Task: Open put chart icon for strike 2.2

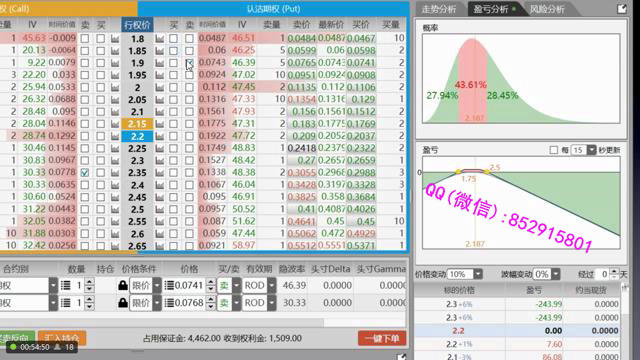Action: pos(160,136)
